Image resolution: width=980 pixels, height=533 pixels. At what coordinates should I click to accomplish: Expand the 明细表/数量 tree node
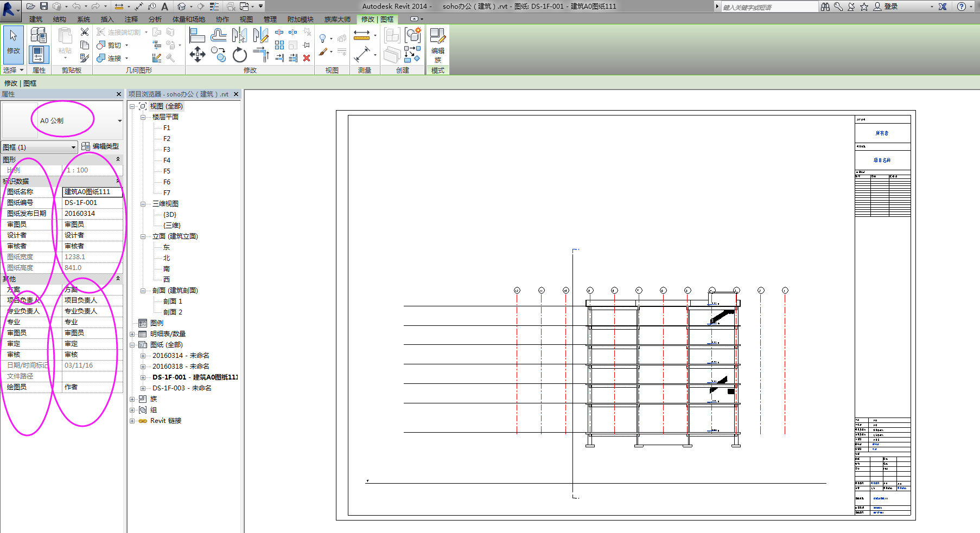point(132,334)
